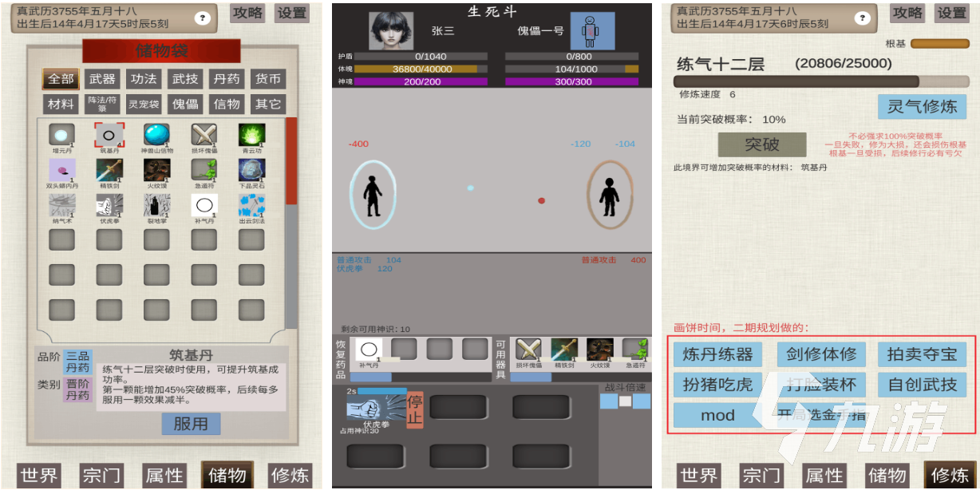
Task: Choose the 裂地掌 martial skill item
Action: coord(157,206)
